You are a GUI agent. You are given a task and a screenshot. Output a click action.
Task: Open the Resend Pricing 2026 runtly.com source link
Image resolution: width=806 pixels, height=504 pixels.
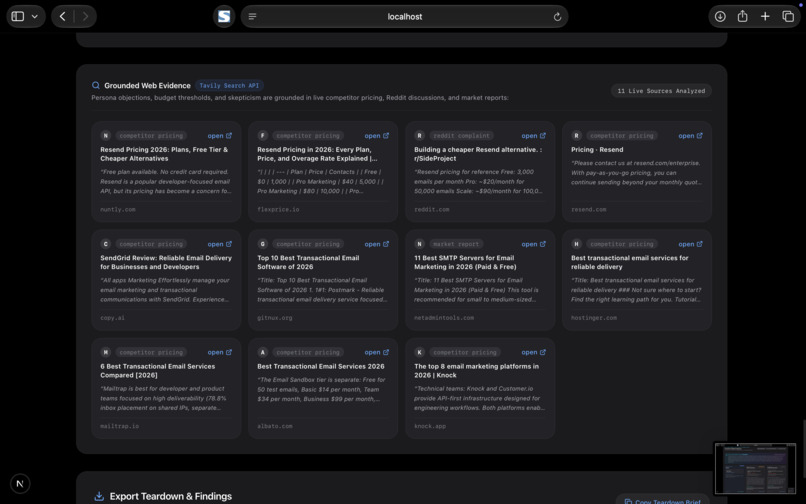(x=219, y=136)
